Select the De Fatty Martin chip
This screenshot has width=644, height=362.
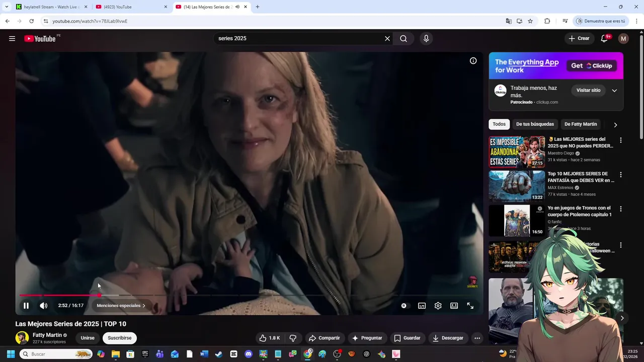[x=581, y=124]
